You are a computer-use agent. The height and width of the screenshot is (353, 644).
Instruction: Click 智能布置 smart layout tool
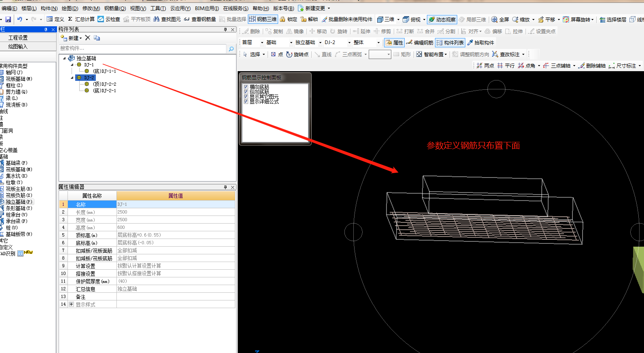[x=431, y=54]
